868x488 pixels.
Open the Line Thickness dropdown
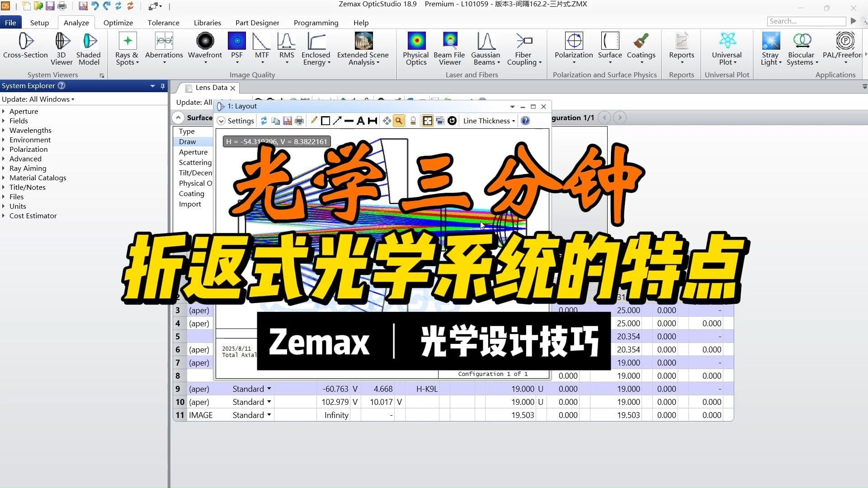click(489, 121)
